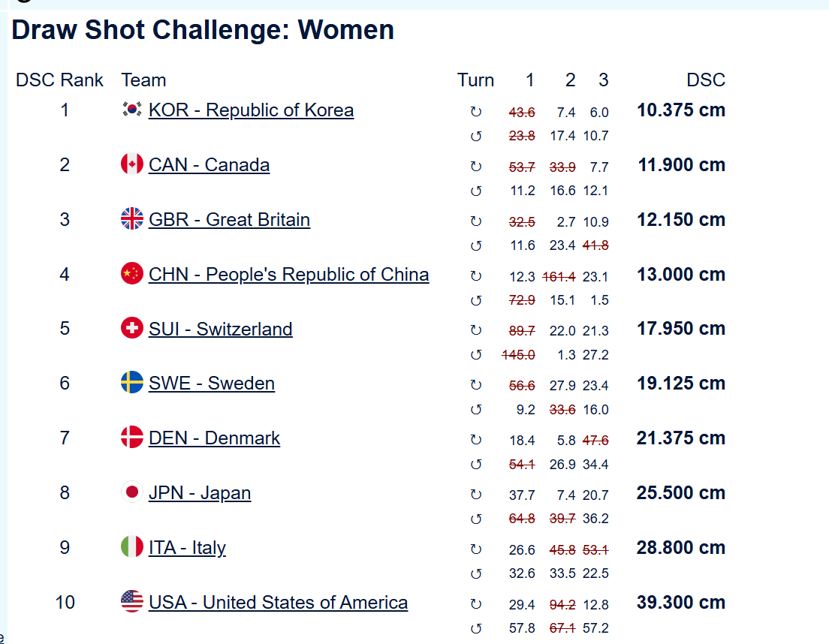Open the CHN - People's Republic of China link
The height and width of the screenshot is (644, 829).
coord(288,275)
